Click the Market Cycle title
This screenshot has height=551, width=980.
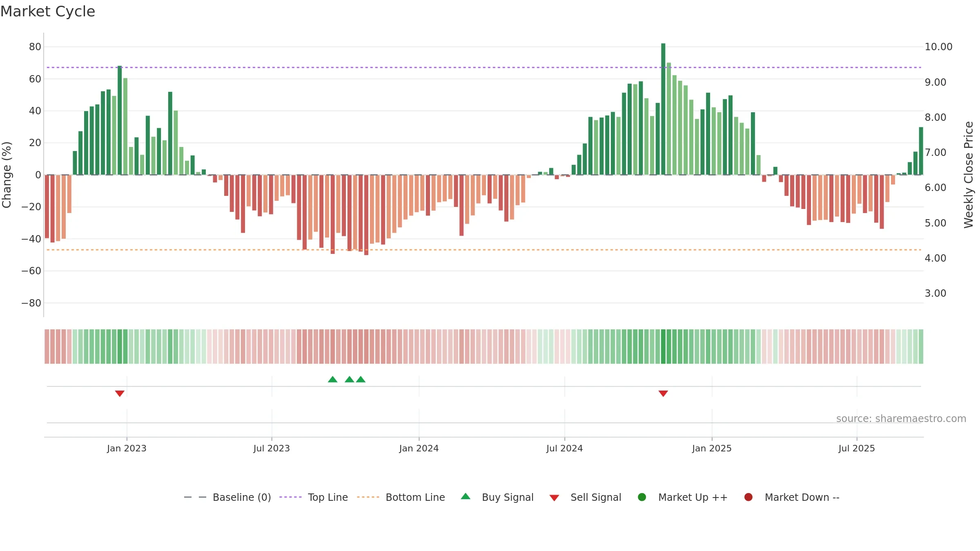pyautogui.click(x=48, y=11)
